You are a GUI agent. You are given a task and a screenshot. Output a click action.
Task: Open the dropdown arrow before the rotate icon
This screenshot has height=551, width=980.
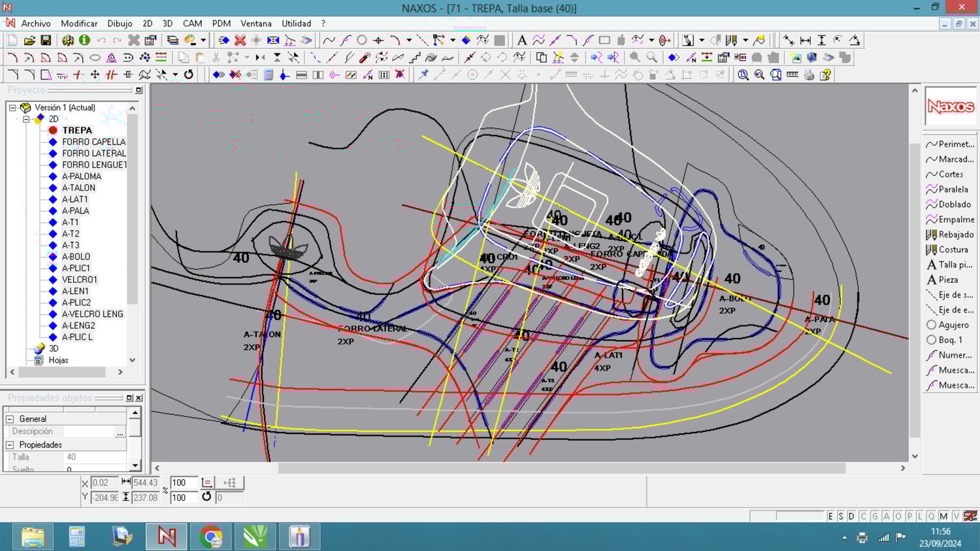pyautogui.click(x=175, y=75)
